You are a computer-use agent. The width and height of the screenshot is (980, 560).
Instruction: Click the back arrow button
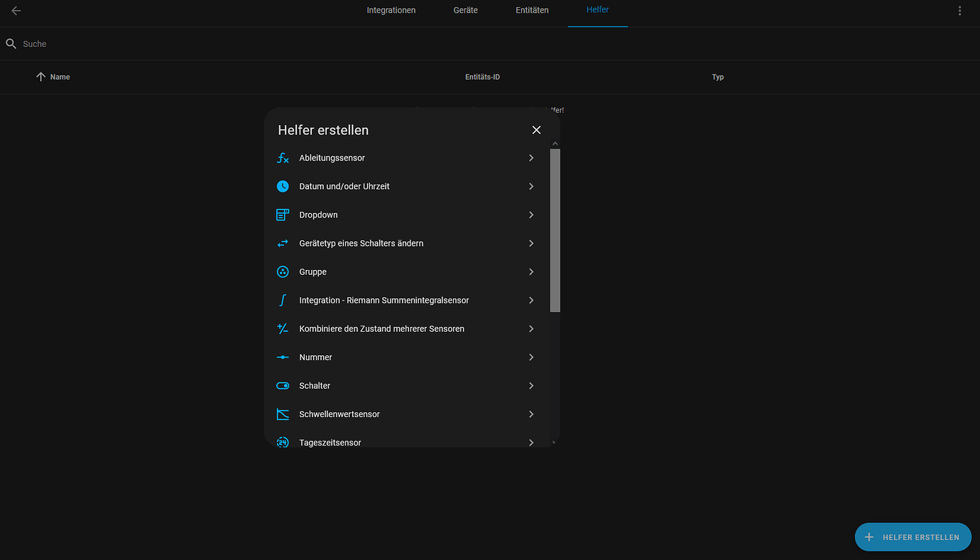click(x=16, y=11)
